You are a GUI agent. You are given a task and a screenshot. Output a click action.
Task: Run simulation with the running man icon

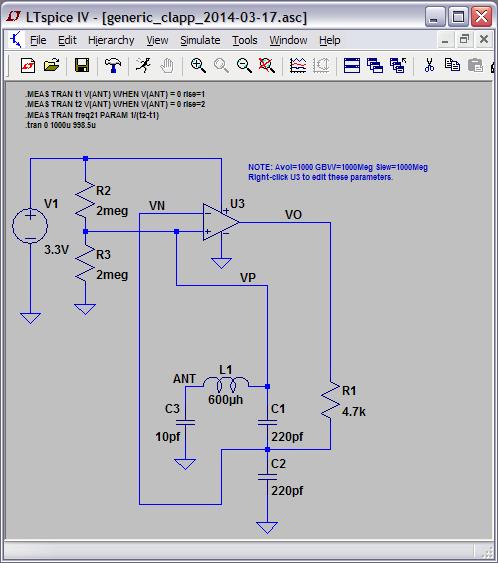pyautogui.click(x=143, y=66)
